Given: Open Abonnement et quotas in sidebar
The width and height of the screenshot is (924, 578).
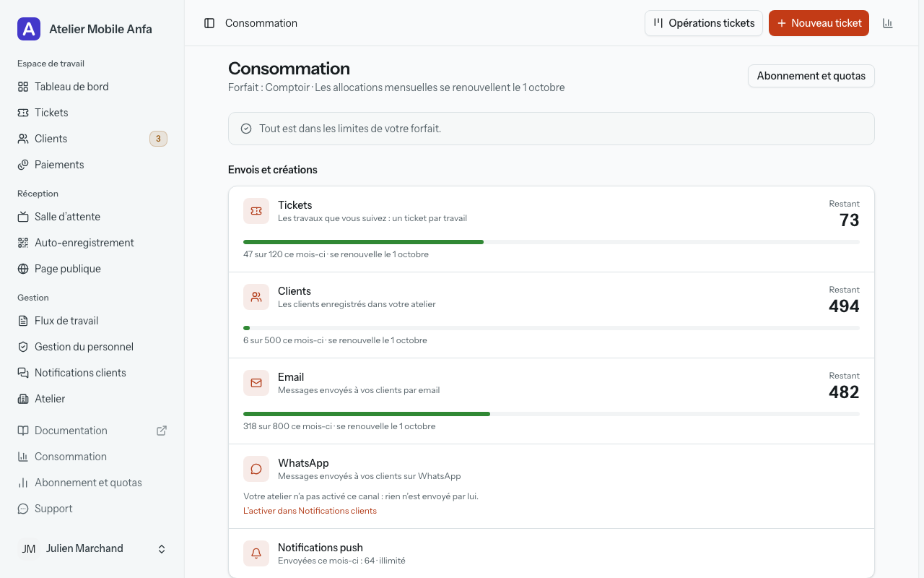Looking at the screenshot, I should click(x=92, y=483).
